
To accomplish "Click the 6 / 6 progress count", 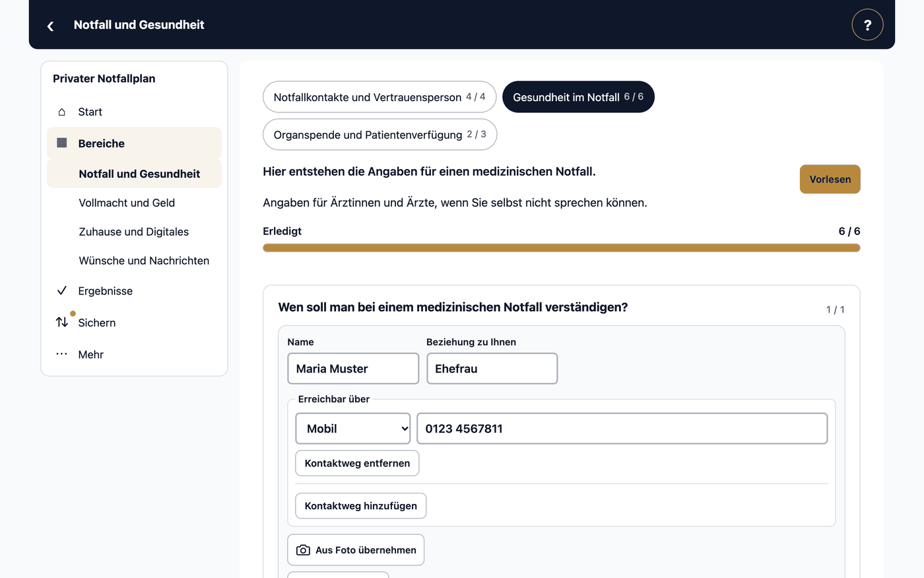I will point(849,231).
